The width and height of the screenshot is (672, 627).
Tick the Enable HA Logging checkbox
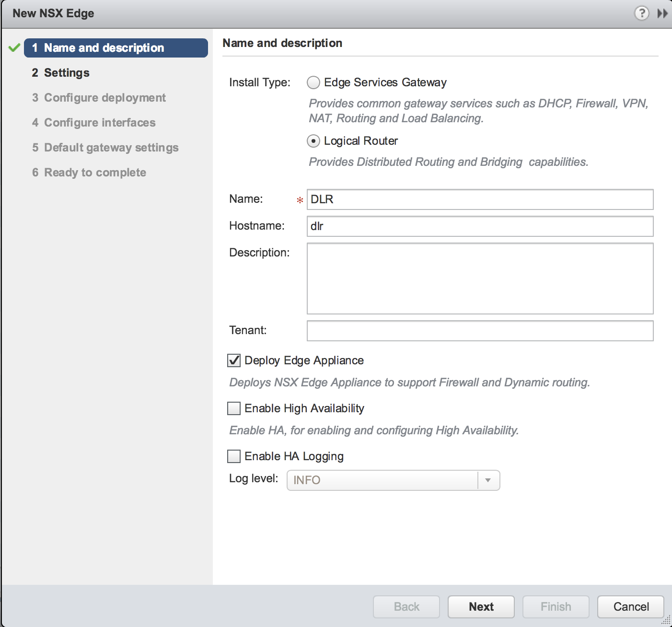234,456
